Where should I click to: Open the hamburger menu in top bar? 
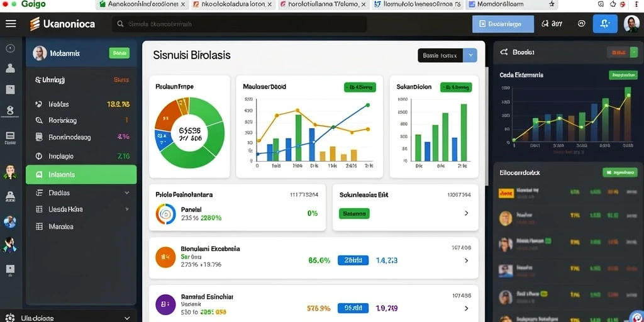pos(11,24)
